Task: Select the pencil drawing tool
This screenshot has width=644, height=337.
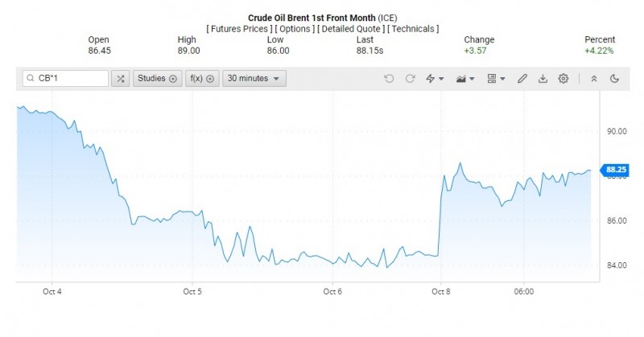Action: pos(522,78)
